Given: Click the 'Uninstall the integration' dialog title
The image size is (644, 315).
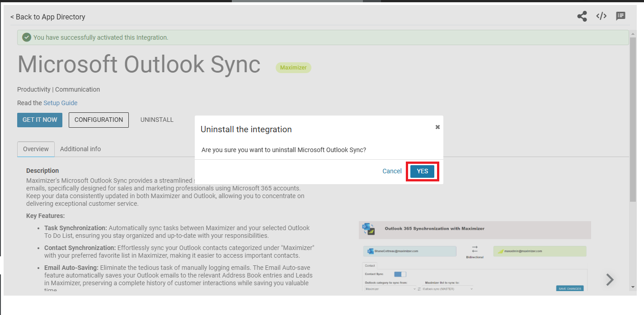Looking at the screenshot, I should coord(246,130).
